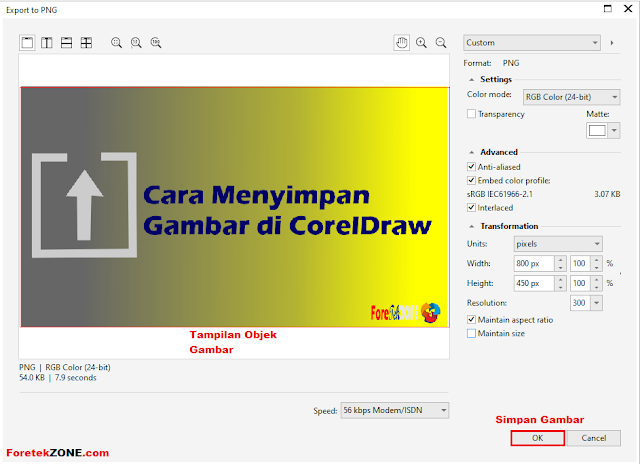Collapse the Advanced section
The width and height of the screenshot is (640, 464).
(472, 152)
